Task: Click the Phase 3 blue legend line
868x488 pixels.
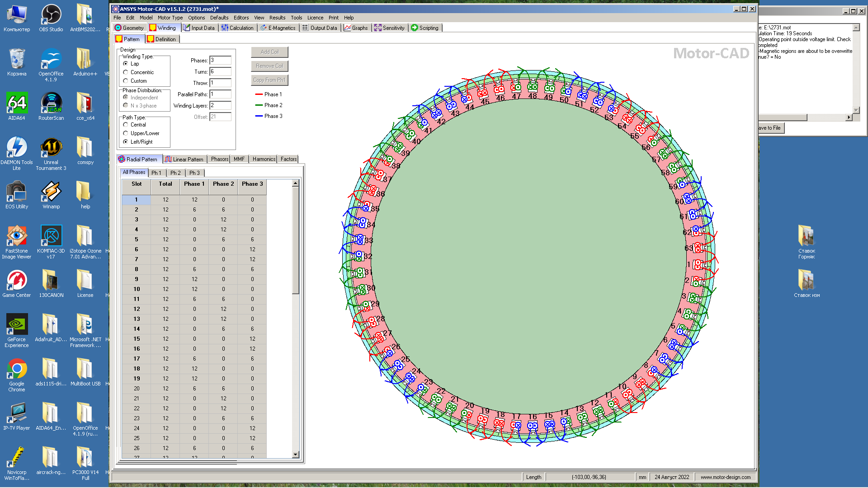Action: pos(259,116)
